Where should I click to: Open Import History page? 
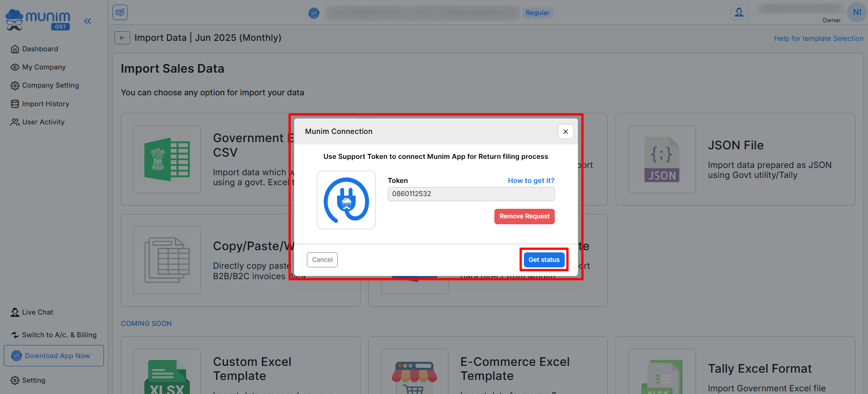(x=45, y=104)
